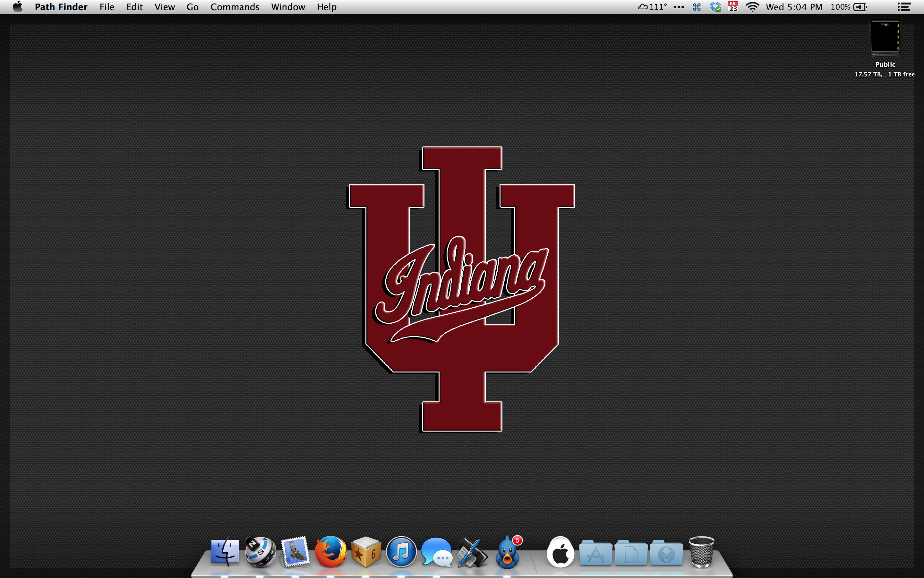Open the Mail stamp icon in Dock
This screenshot has width=924, height=578.
pos(295,552)
